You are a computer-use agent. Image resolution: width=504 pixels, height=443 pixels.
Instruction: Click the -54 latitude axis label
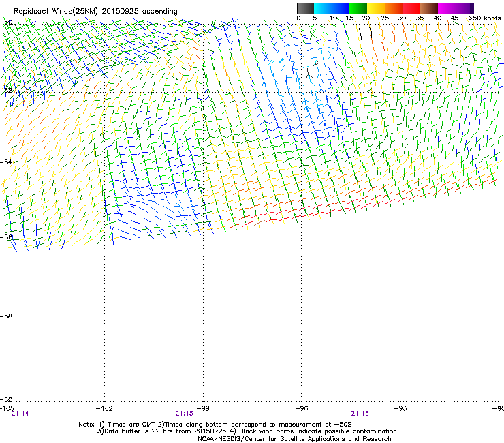click(x=6, y=162)
